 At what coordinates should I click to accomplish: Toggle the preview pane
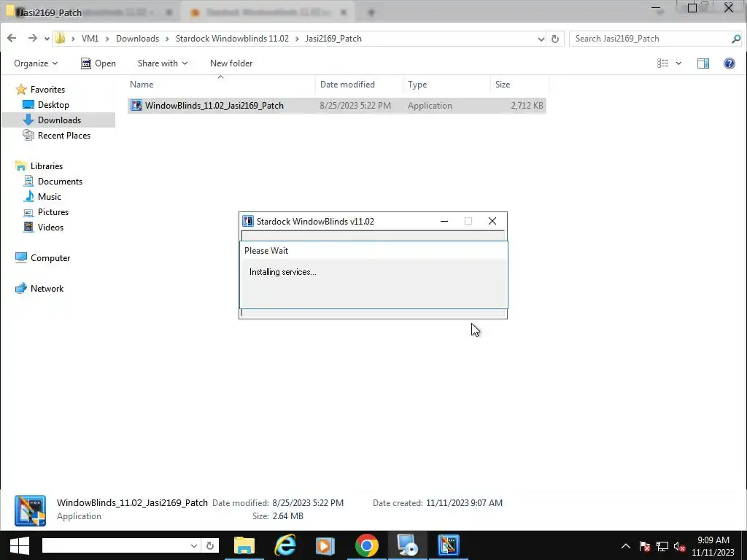pos(703,63)
